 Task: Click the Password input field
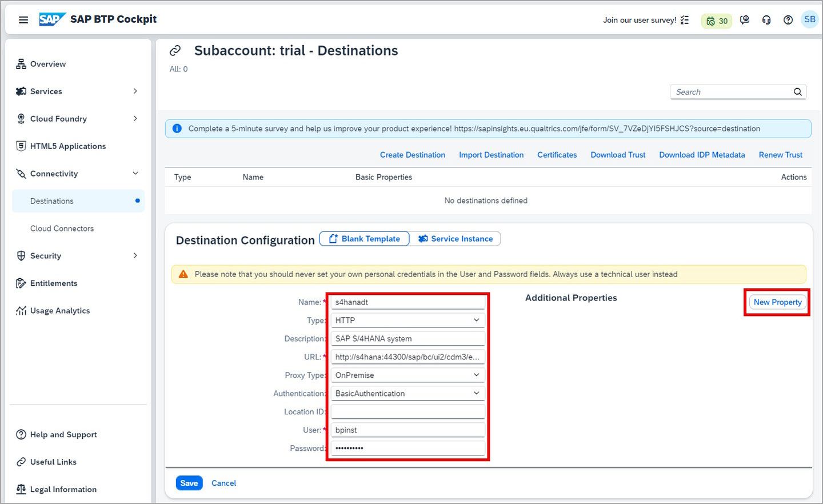tap(408, 449)
